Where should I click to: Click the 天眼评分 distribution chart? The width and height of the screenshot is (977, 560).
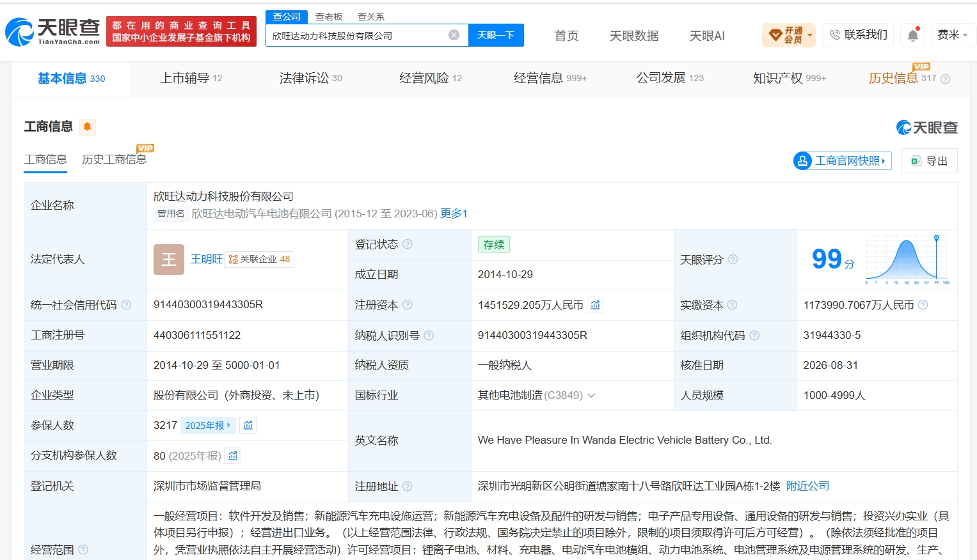tap(907, 259)
